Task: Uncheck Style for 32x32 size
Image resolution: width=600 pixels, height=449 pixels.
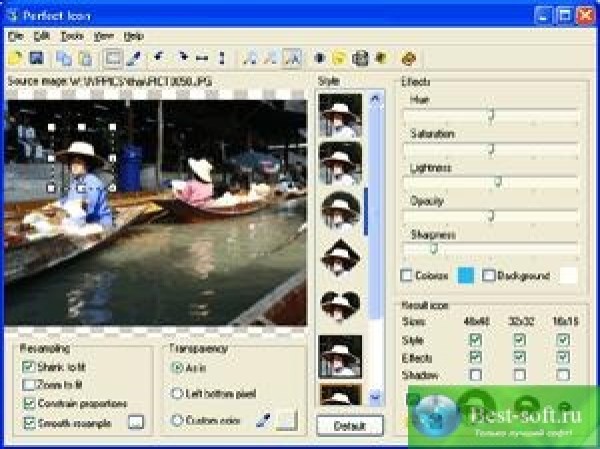Action: [519, 340]
